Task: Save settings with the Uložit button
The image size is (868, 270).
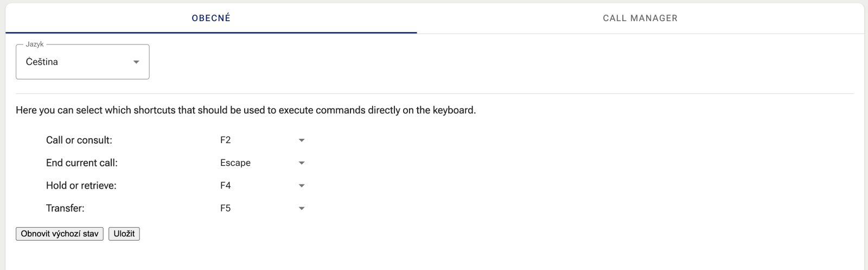Action: [124, 234]
